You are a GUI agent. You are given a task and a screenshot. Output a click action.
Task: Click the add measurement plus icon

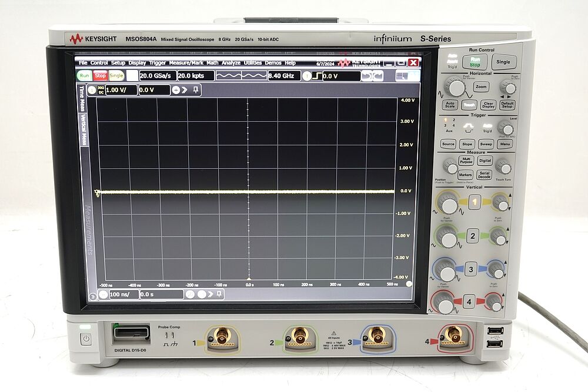[x=176, y=91]
